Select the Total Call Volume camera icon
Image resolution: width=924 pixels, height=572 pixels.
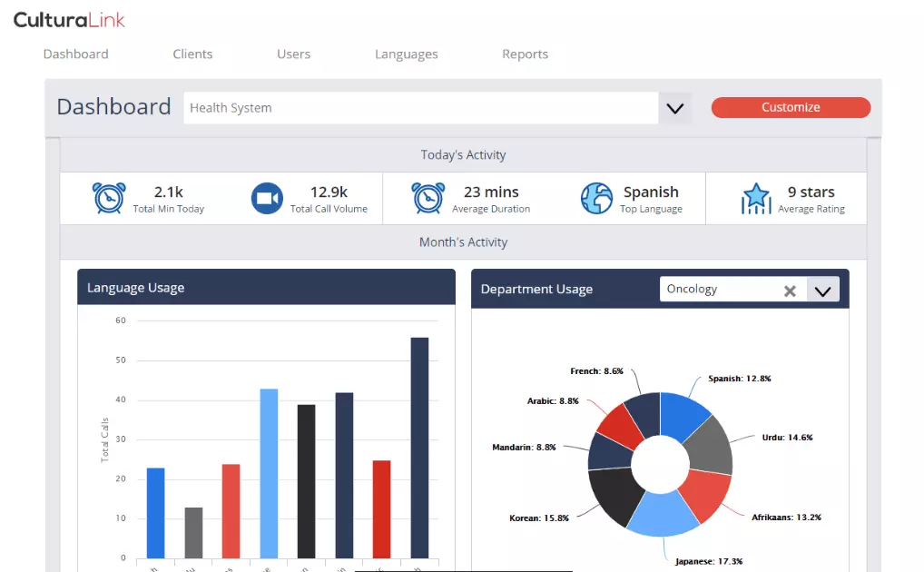pos(267,198)
